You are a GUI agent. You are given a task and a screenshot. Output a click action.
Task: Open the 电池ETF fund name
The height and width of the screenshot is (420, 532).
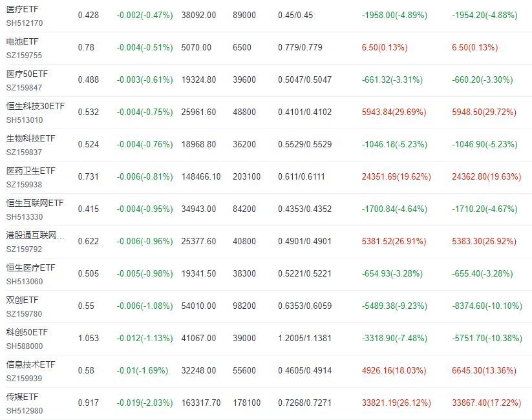click(23, 41)
